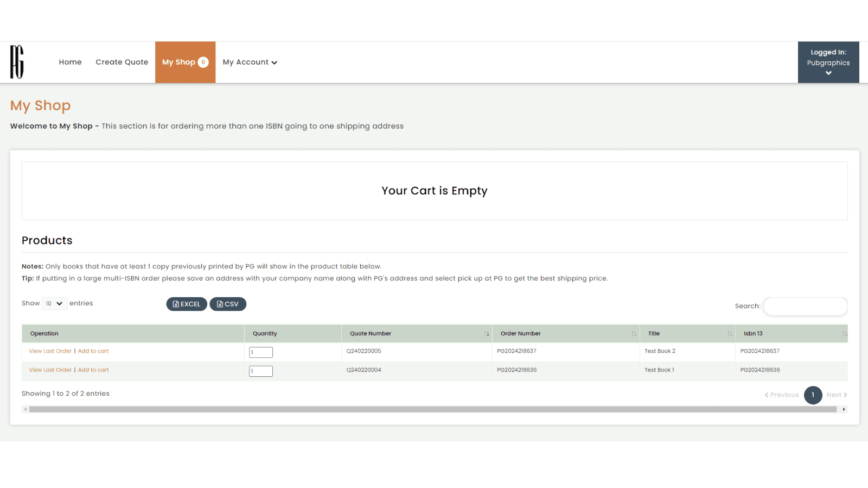Viewport: 868px width, 488px height.
Task: Click the PG logo icon
Action: 17,62
